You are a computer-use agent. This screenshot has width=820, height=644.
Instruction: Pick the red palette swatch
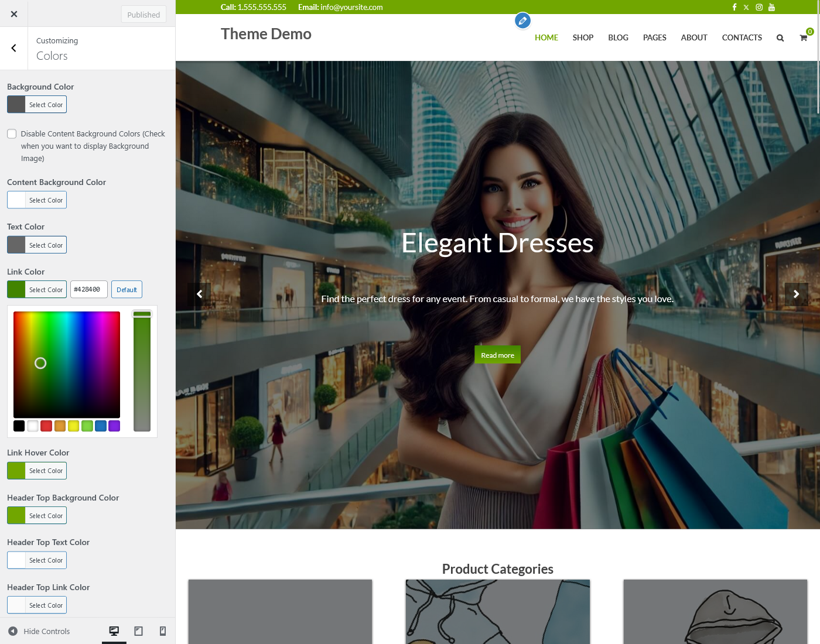(x=46, y=426)
